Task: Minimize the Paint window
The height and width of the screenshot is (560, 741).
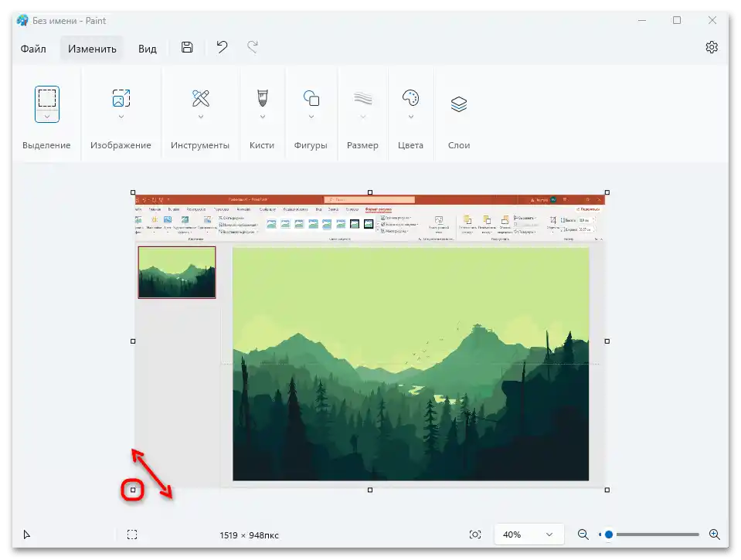Action: 642,20
